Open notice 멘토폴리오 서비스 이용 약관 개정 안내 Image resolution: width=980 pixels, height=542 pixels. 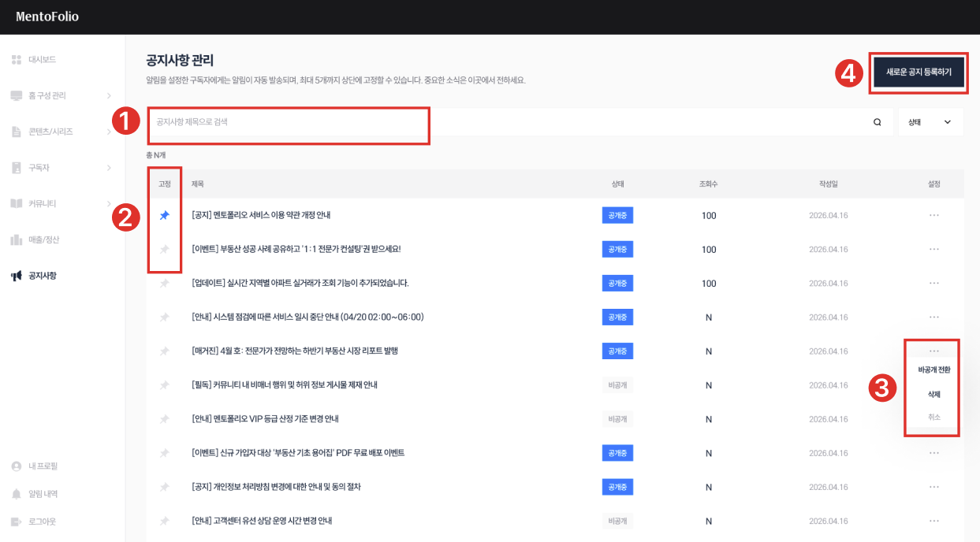click(261, 215)
